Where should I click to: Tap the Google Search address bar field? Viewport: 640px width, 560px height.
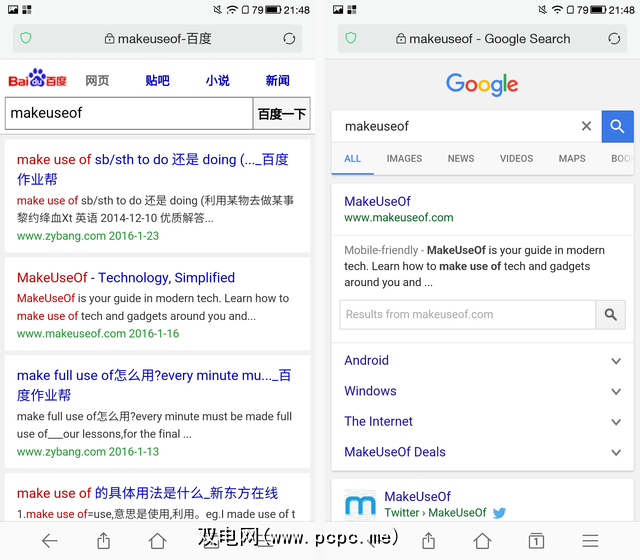[x=482, y=39]
